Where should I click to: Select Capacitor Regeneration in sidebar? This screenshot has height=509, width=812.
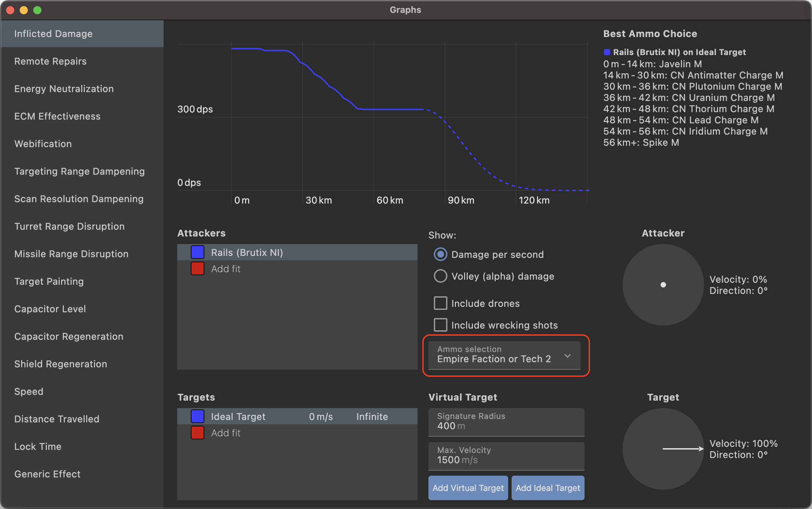[69, 337]
